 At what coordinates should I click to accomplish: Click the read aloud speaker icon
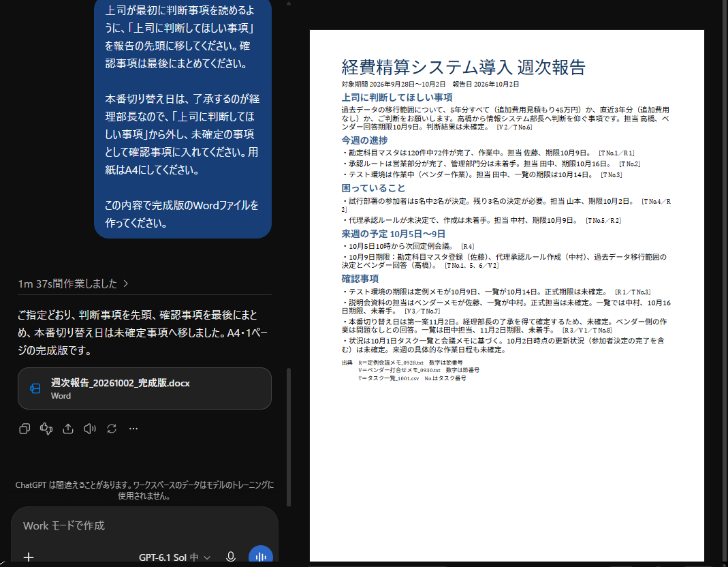(x=90, y=429)
